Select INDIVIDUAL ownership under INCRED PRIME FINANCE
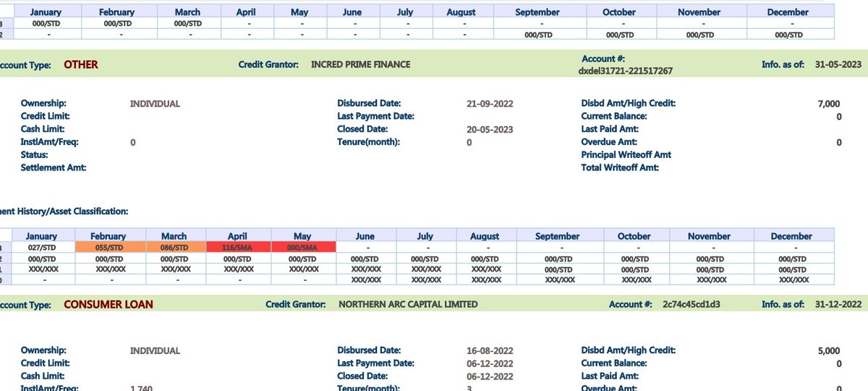The image size is (868, 391). [155, 104]
